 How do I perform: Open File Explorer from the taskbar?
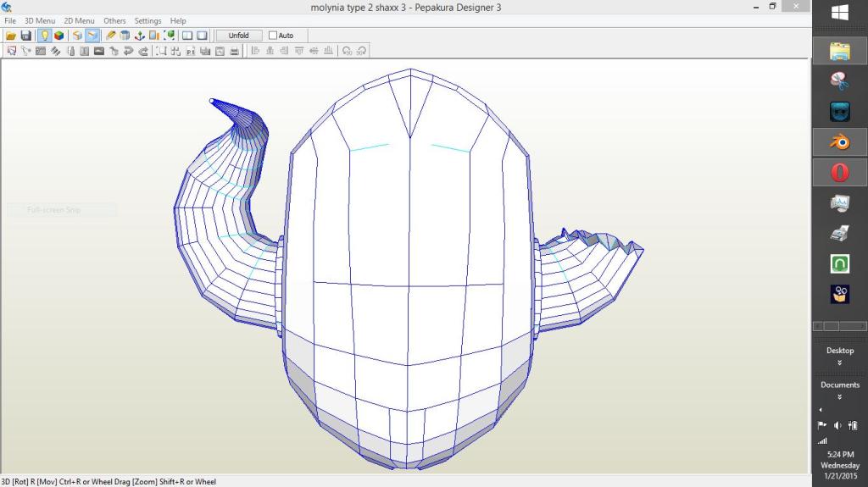click(x=839, y=51)
